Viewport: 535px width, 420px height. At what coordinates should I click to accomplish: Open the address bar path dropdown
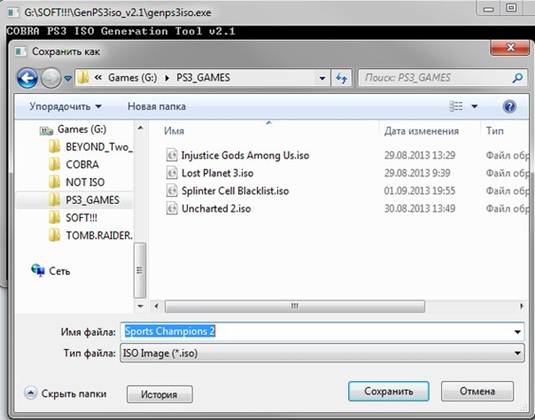coord(322,78)
